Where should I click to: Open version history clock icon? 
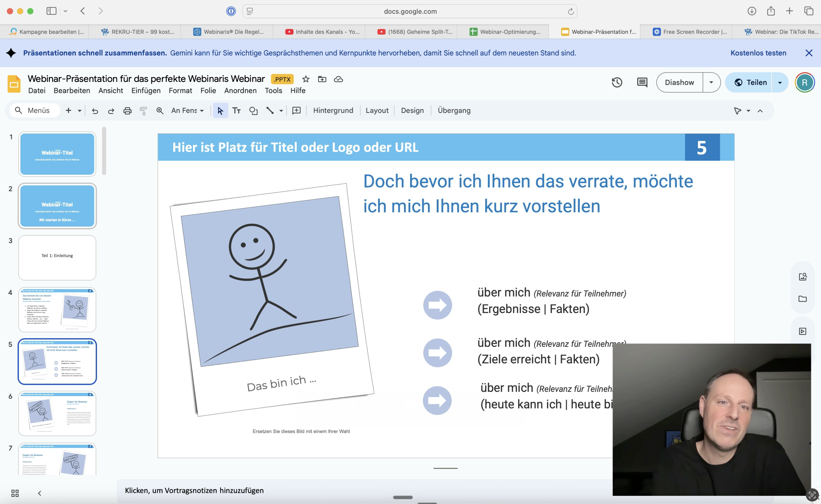617,82
